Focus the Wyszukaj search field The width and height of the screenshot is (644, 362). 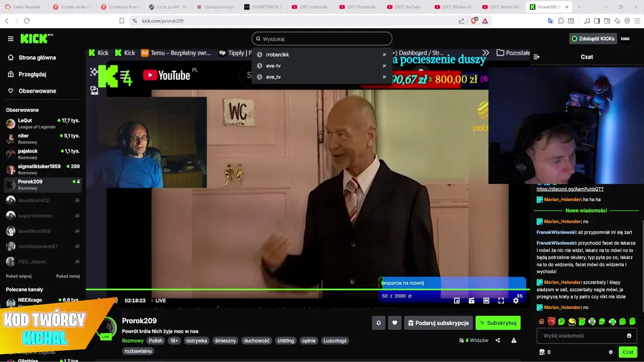tap(322, 39)
